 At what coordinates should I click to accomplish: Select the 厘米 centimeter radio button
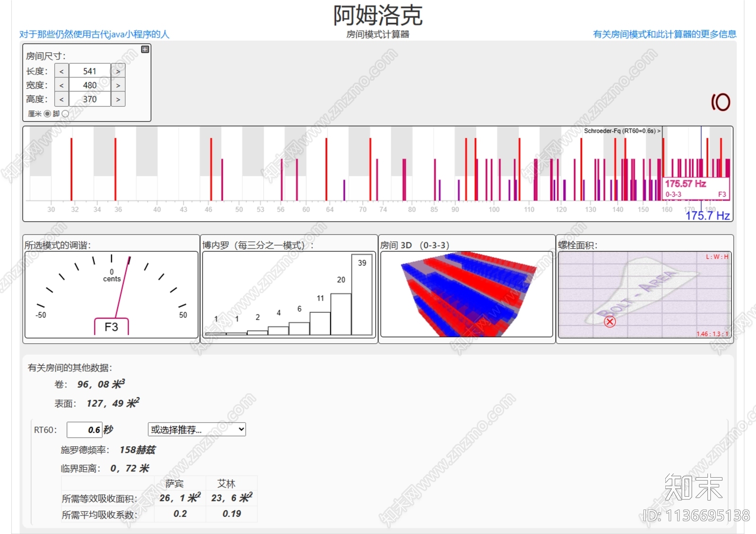pos(47,114)
